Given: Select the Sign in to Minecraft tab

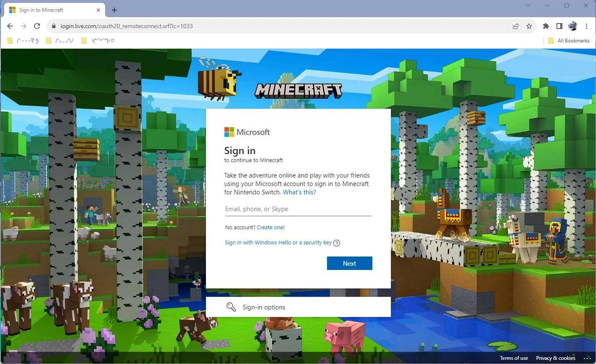Looking at the screenshot, I should (x=55, y=10).
